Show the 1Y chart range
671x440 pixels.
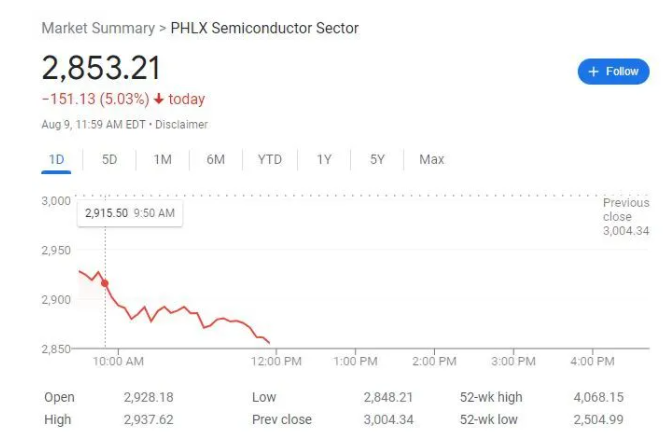click(324, 160)
